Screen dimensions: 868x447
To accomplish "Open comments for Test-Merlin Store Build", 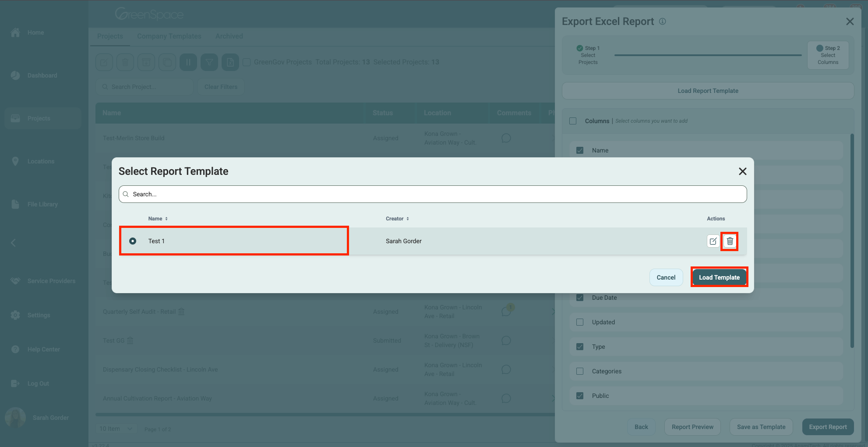I will [506, 138].
